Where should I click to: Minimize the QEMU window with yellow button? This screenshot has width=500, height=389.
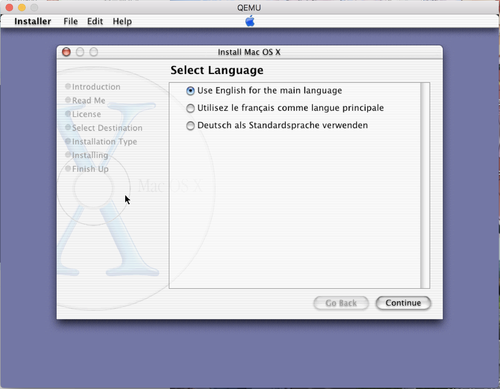22,7
